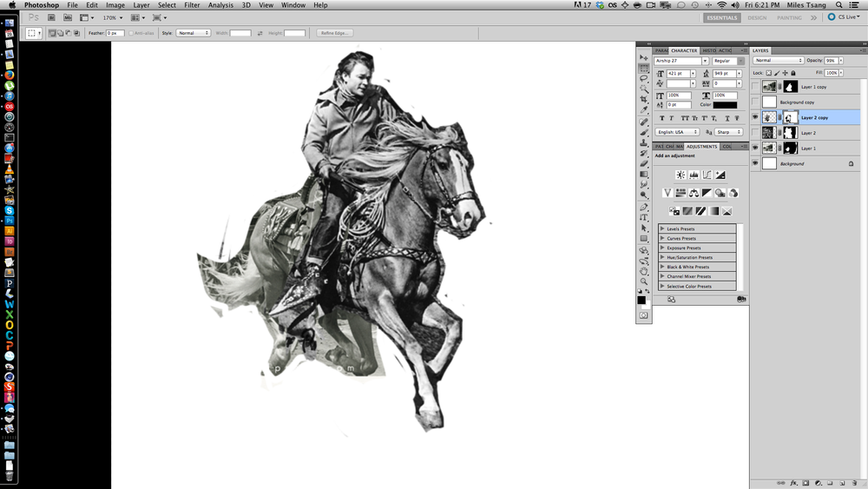The height and width of the screenshot is (489, 868).
Task: Toggle the Anti-alias checkbox
Action: point(131,33)
